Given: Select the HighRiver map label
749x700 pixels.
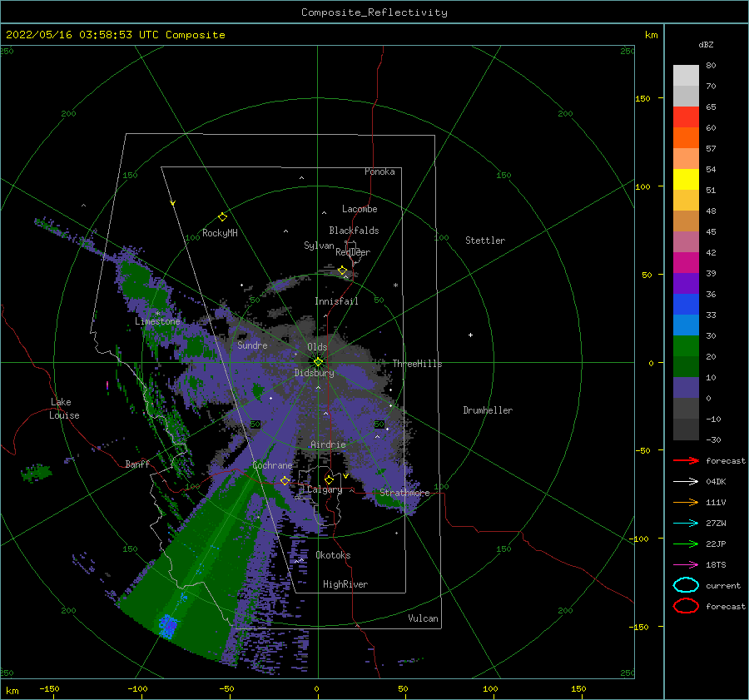Looking at the screenshot, I should point(345,584).
